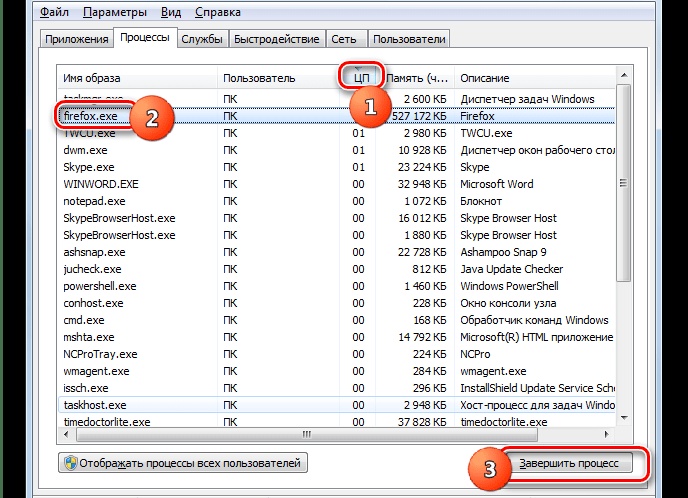688x498 pixels.
Task: Switch to the Службы tab
Action: point(202,39)
